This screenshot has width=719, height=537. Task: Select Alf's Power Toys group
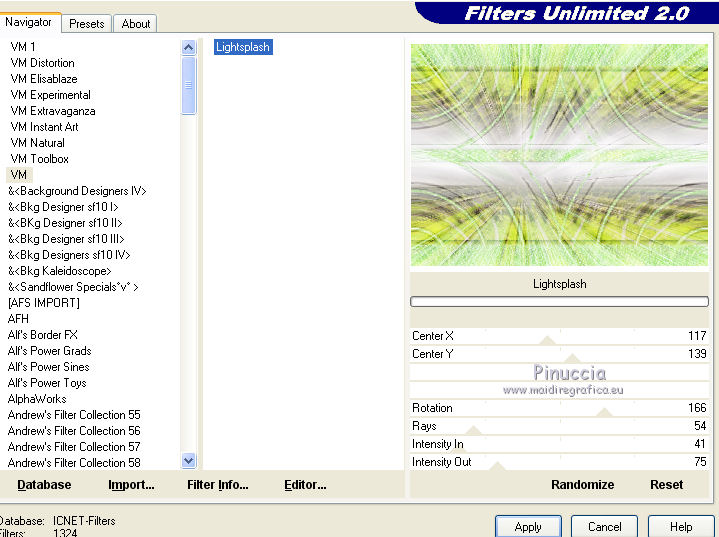tap(47, 383)
